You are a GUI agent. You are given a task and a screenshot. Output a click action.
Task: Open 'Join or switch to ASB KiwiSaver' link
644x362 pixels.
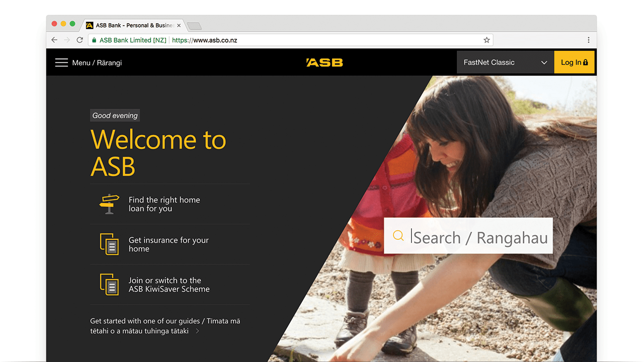169,285
